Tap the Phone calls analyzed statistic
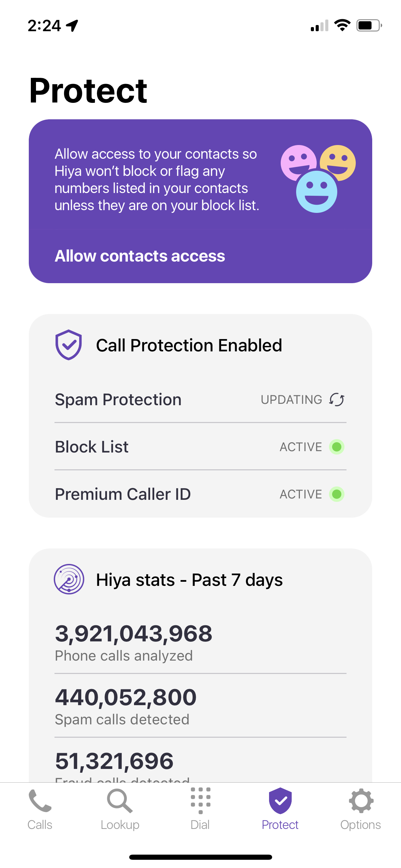401x868 pixels. (134, 642)
